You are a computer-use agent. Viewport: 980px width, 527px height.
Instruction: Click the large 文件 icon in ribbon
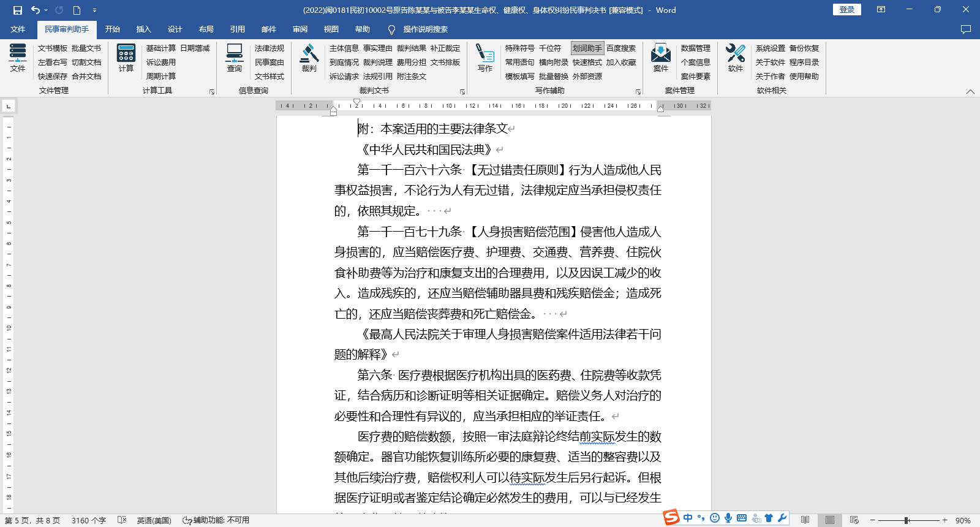(18, 58)
